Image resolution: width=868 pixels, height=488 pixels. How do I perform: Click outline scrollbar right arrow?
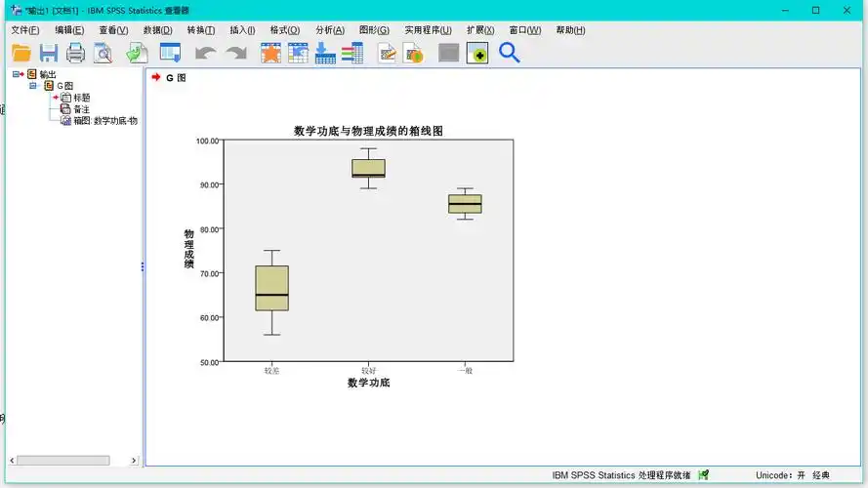(134, 461)
